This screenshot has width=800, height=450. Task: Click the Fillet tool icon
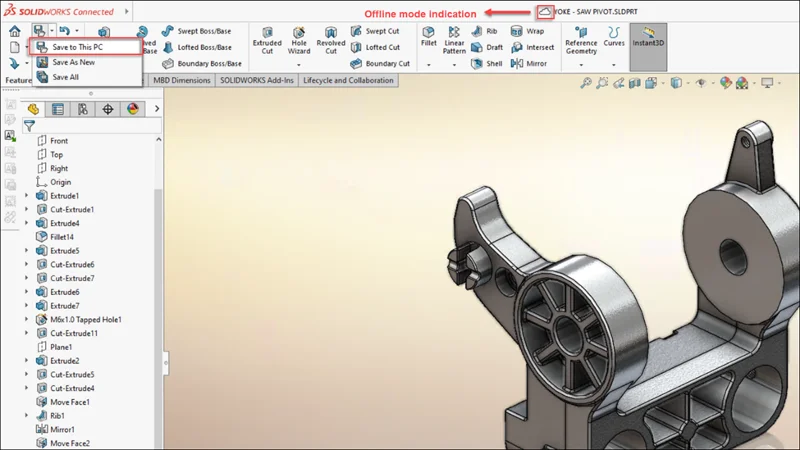pyautogui.click(x=429, y=38)
